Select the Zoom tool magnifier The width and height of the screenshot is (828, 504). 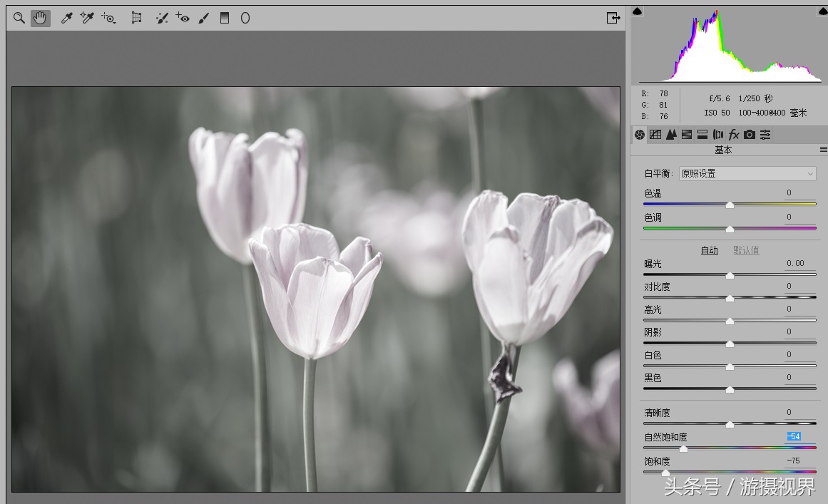pos(19,18)
